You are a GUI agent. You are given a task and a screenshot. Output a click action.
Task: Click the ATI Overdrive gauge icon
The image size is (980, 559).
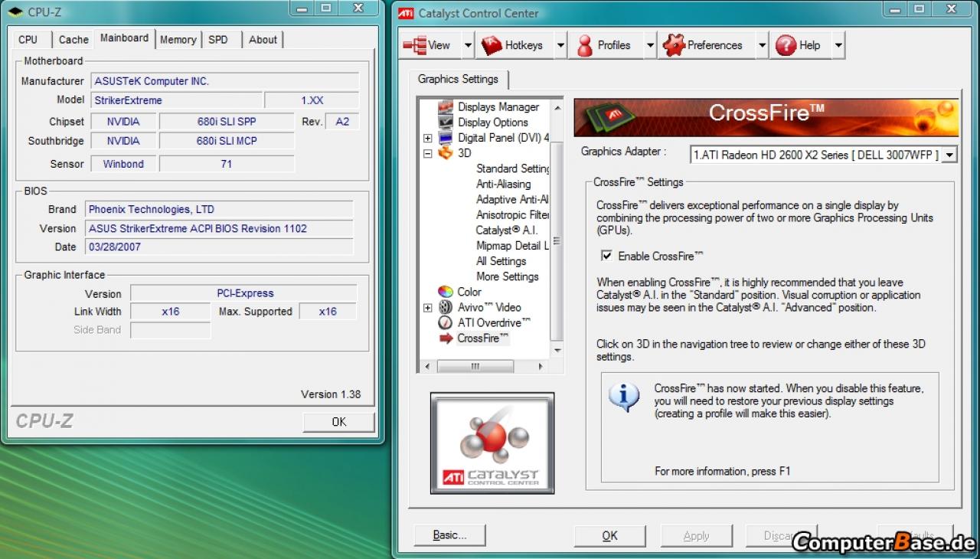[x=446, y=322]
